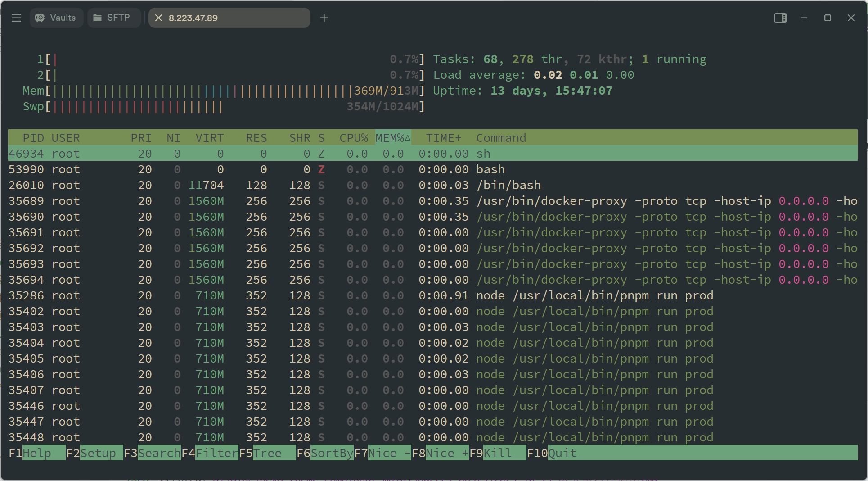The width and height of the screenshot is (868, 481).
Task: Sort by USER column header
Action: click(x=66, y=138)
